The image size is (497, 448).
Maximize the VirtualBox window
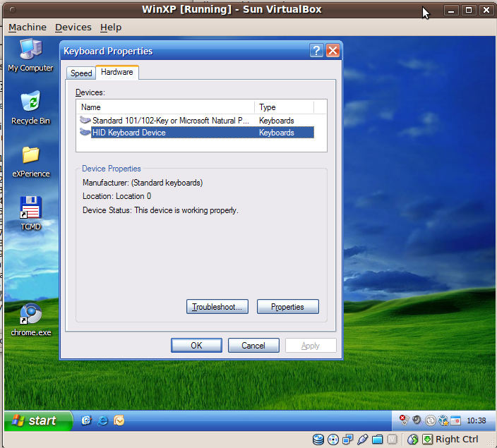469,11
